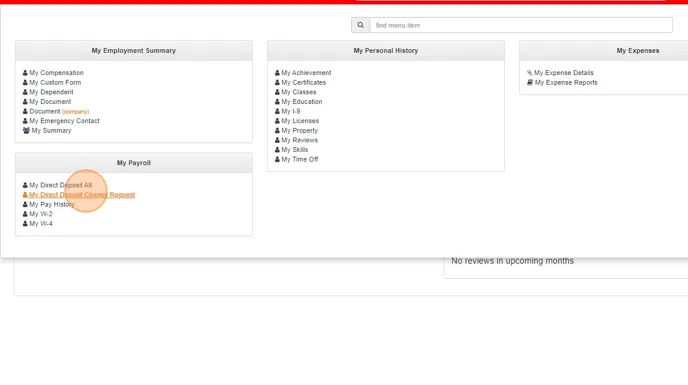Click the magnifier icon beside find menu item
The width and height of the screenshot is (688, 385).
360,25
